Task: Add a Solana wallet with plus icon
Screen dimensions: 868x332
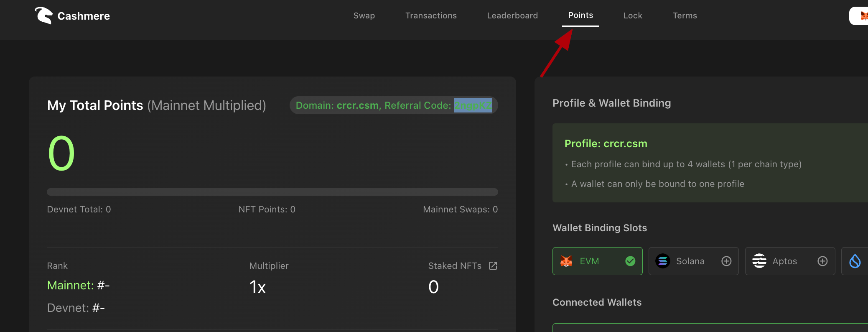Action: click(x=726, y=261)
